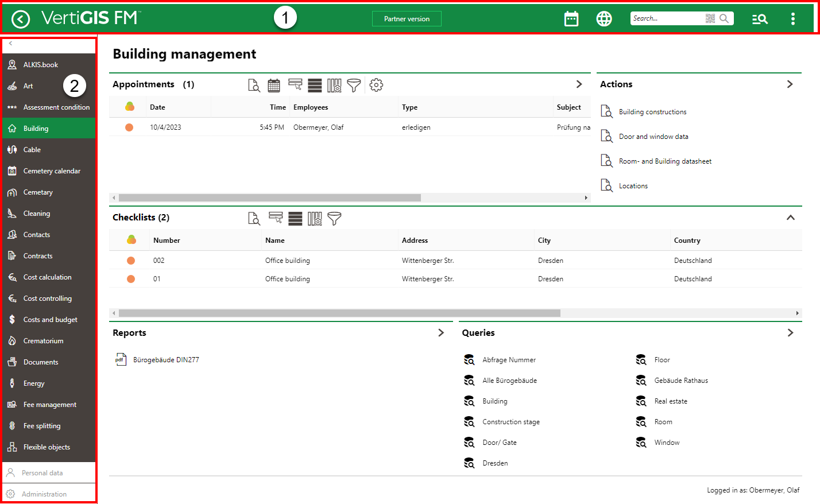The image size is (820, 504).
Task: Collapse the Checklists section chevron
Action: coord(790,218)
